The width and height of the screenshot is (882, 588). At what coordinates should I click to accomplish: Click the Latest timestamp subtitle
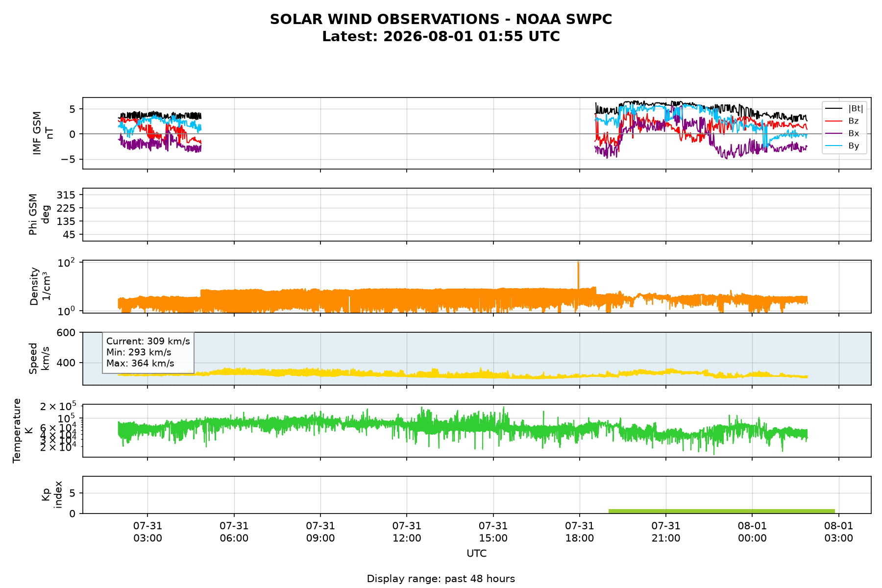coord(441,37)
